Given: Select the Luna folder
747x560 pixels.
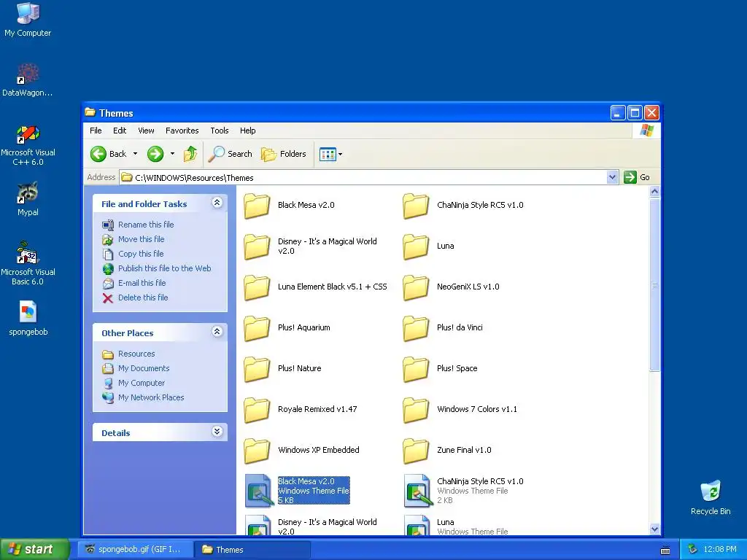Looking at the screenshot, I should 428,246.
